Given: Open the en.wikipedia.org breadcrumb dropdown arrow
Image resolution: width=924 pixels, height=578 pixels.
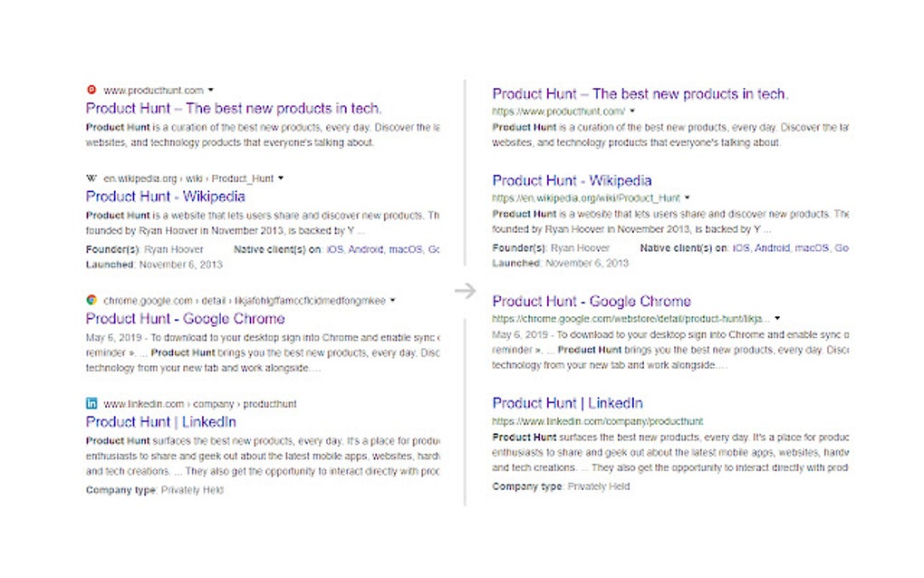Looking at the screenshot, I should (x=282, y=178).
